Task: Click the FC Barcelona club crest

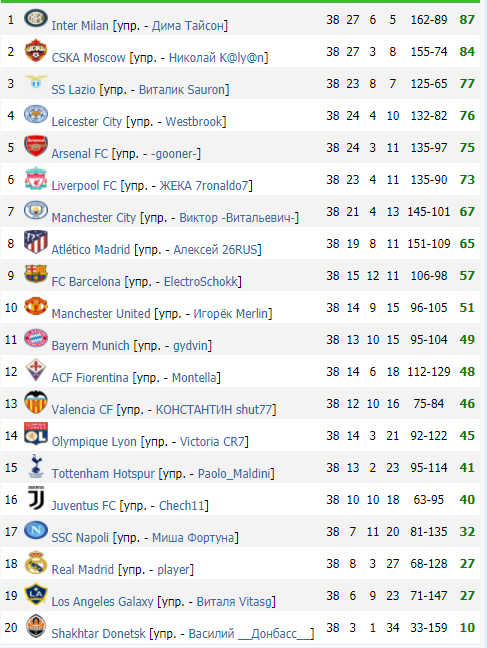Action: [36, 274]
